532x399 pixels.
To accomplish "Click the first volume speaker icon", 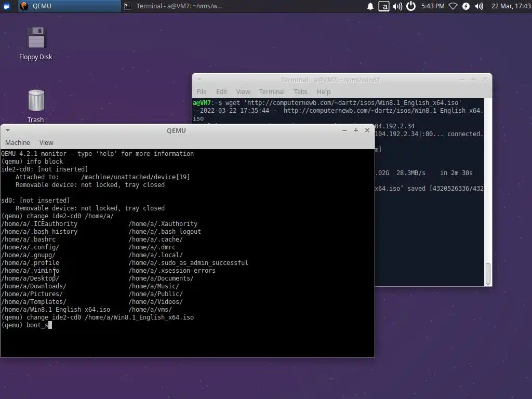I will click(397, 6).
